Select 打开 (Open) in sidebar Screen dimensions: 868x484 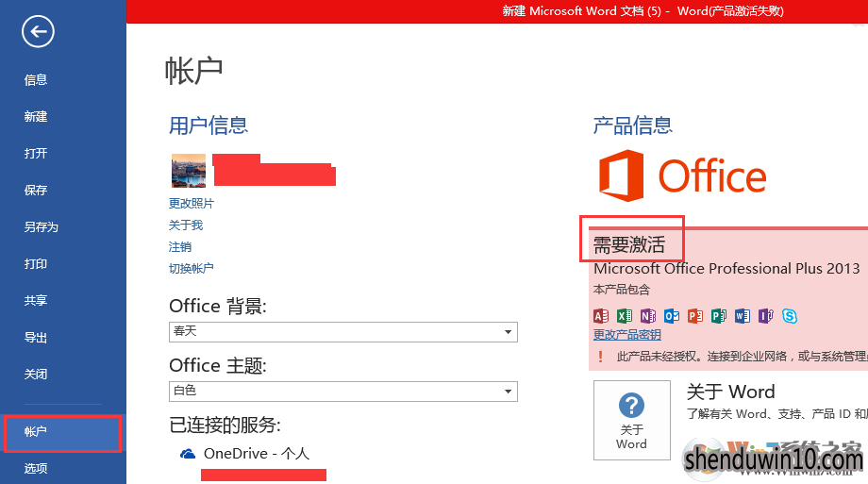pyautogui.click(x=36, y=154)
